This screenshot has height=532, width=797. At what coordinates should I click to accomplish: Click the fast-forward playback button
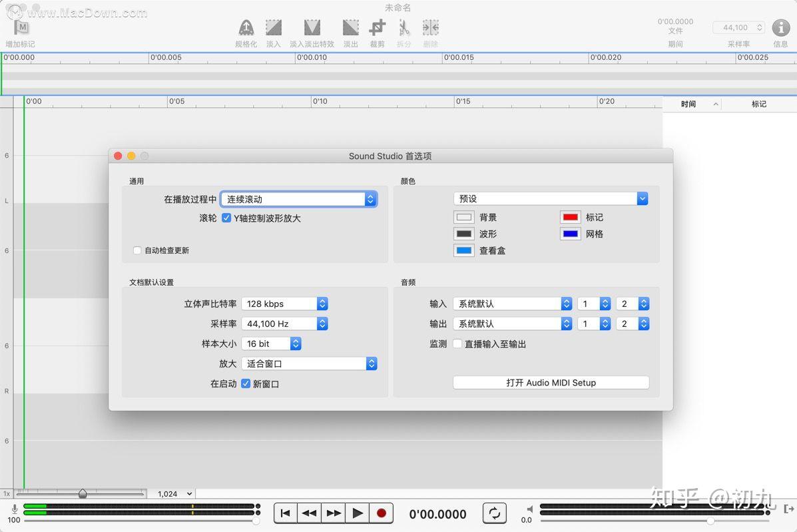point(334,513)
